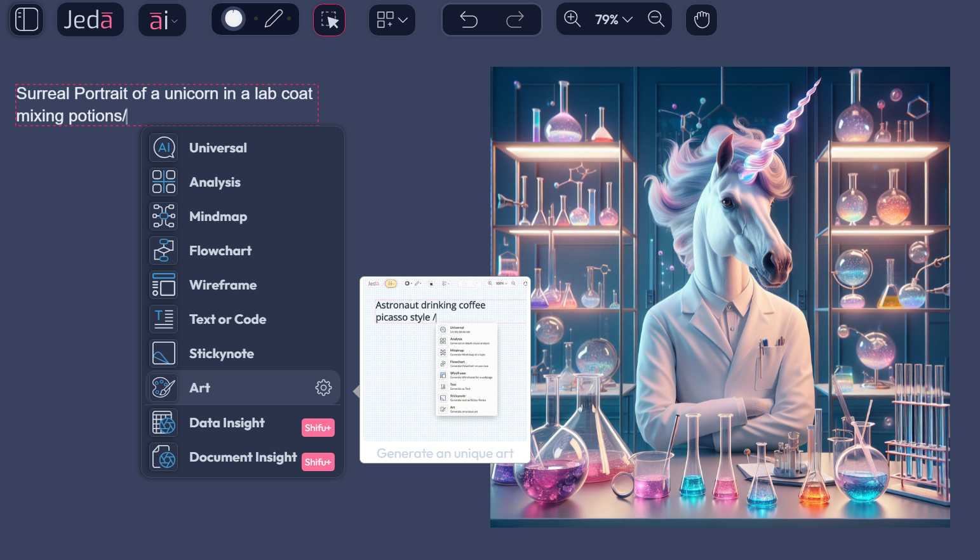Open the AI dropdown menu
Screen dimensions: 980x560
[x=163, y=20]
